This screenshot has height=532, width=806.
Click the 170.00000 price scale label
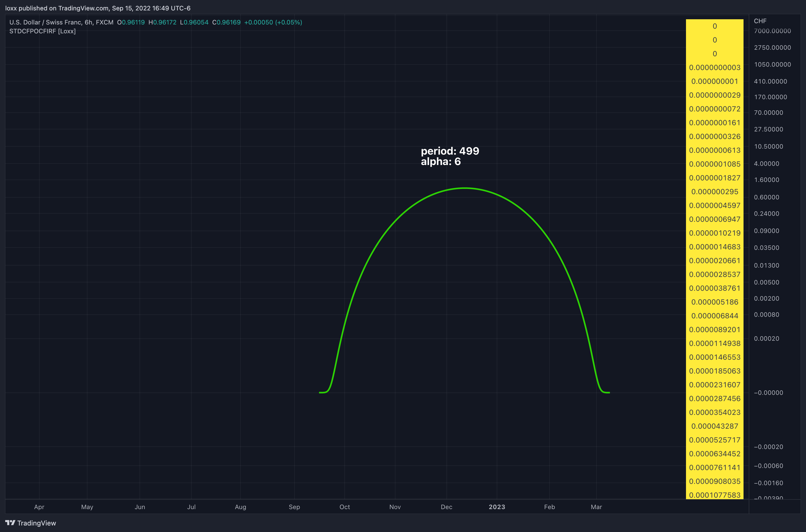770,97
